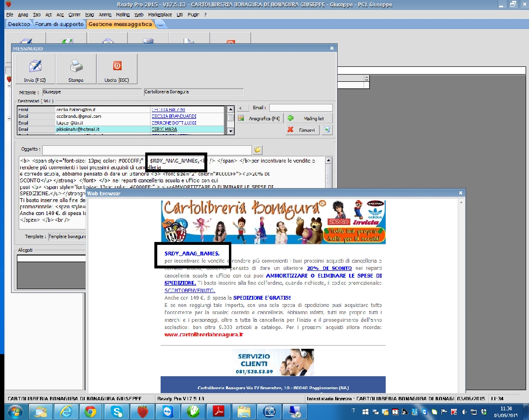This screenshot has height=420, width=529.
Task: Remove selected recipient with Rimuovi
Action: 302,130
